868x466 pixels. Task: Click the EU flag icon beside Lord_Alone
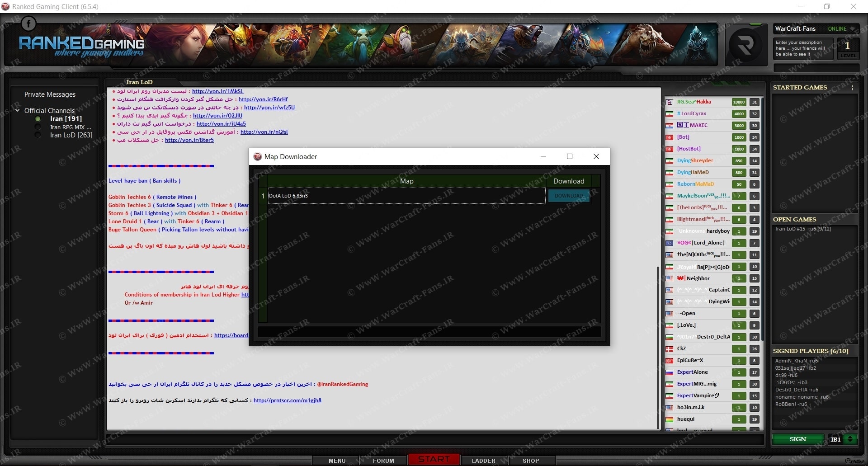[x=670, y=243]
